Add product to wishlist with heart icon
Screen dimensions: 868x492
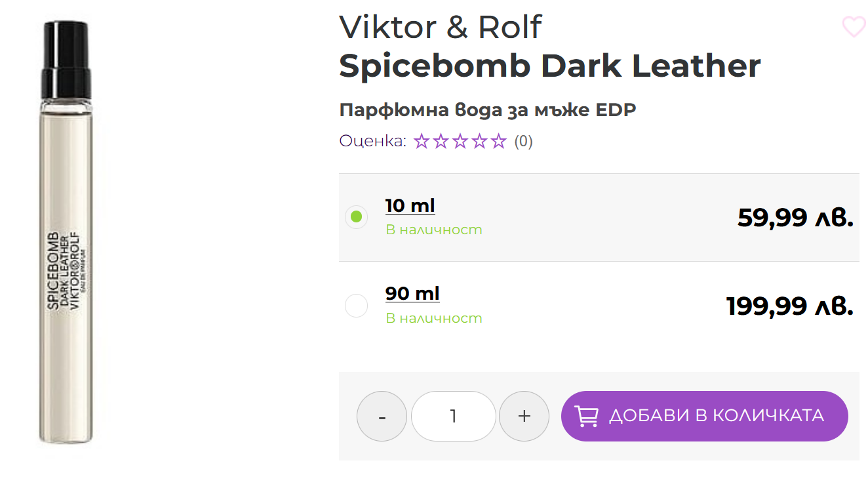point(854,27)
